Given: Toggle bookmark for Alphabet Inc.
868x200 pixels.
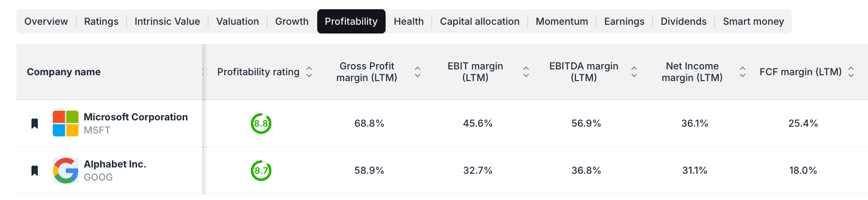Looking at the screenshot, I should 34,170.
